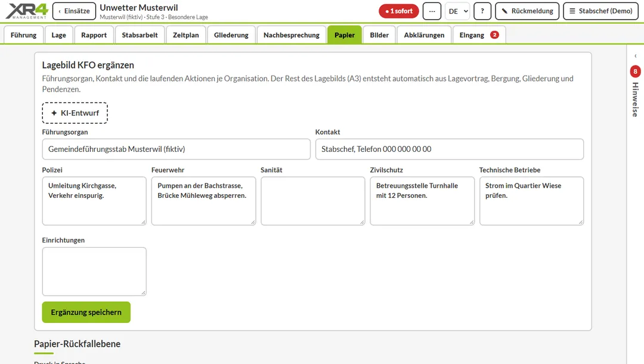Focus the Kontakt input field
Screen dimensions: 644x364
[450, 149]
